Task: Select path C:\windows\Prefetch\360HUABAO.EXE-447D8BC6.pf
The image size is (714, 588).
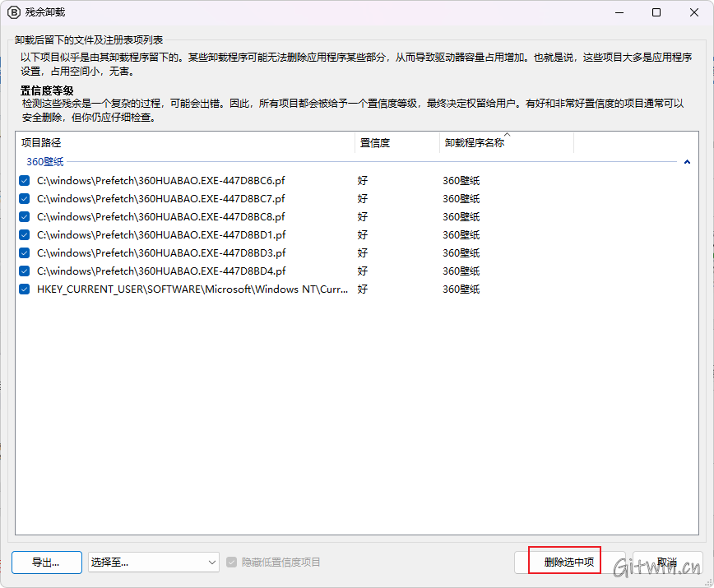Action: (x=160, y=181)
